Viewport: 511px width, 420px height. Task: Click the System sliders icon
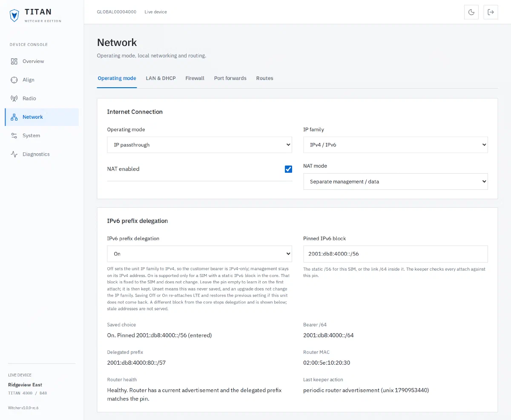14,136
